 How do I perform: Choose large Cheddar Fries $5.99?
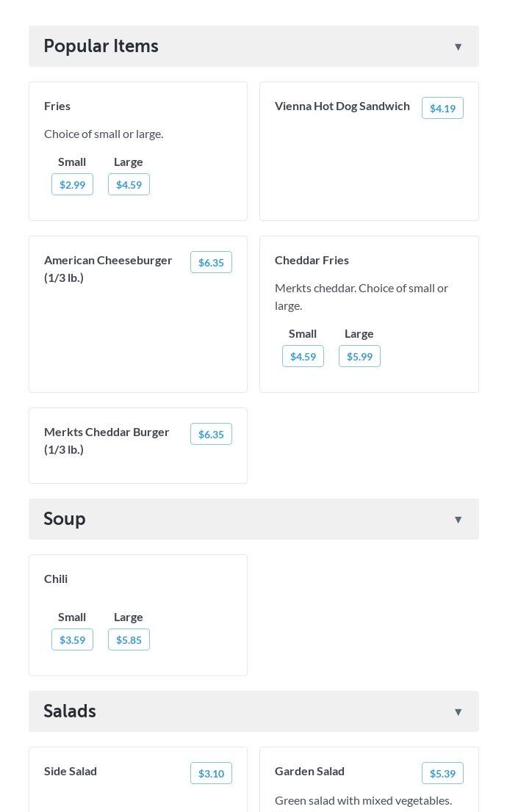coord(359,356)
